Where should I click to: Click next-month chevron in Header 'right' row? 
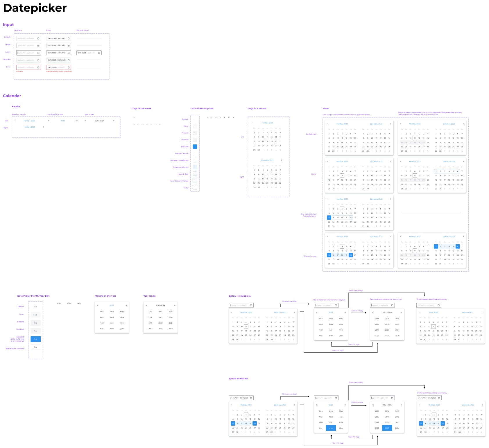pyautogui.click(x=44, y=127)
